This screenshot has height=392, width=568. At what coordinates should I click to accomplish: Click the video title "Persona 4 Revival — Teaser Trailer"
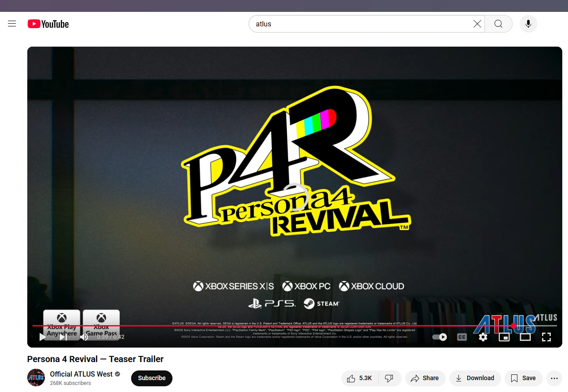click(95, 359)
